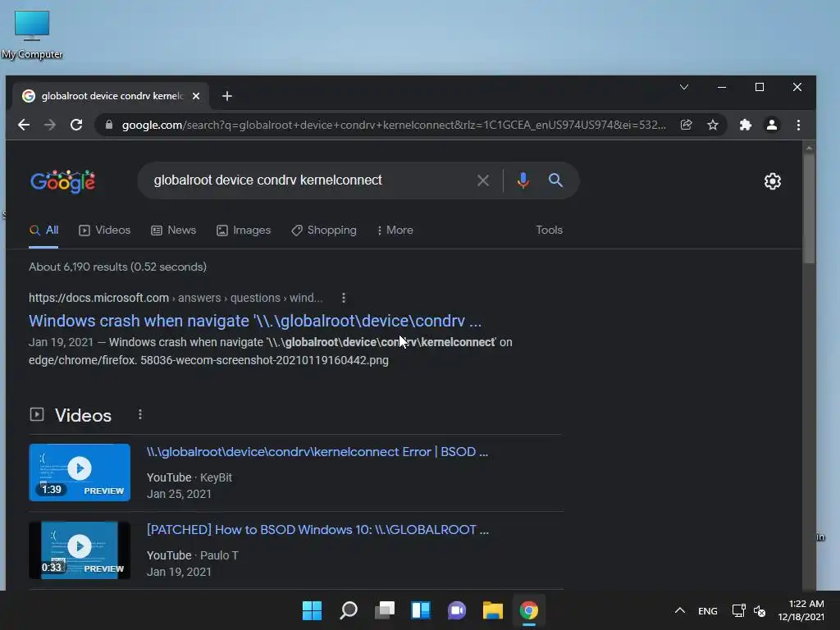The image size is (840, 630).
Task: Select the All results tab
Action: point(43,231)
